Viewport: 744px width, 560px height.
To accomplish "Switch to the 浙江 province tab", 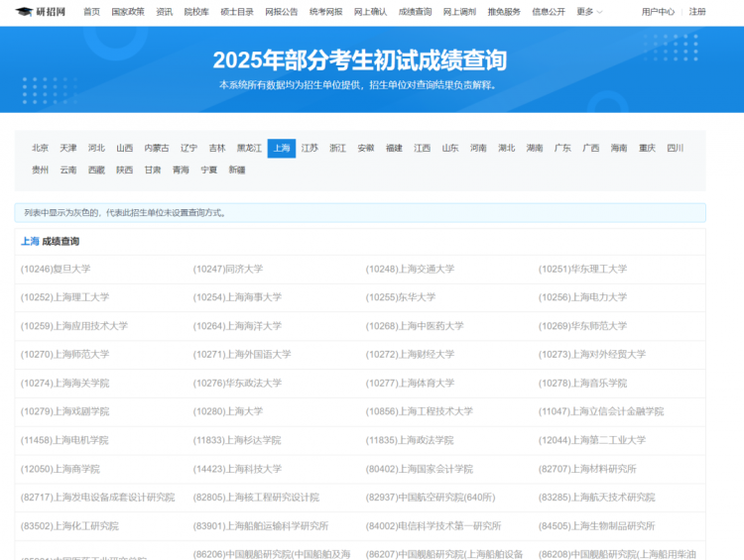I will point(337,148).
